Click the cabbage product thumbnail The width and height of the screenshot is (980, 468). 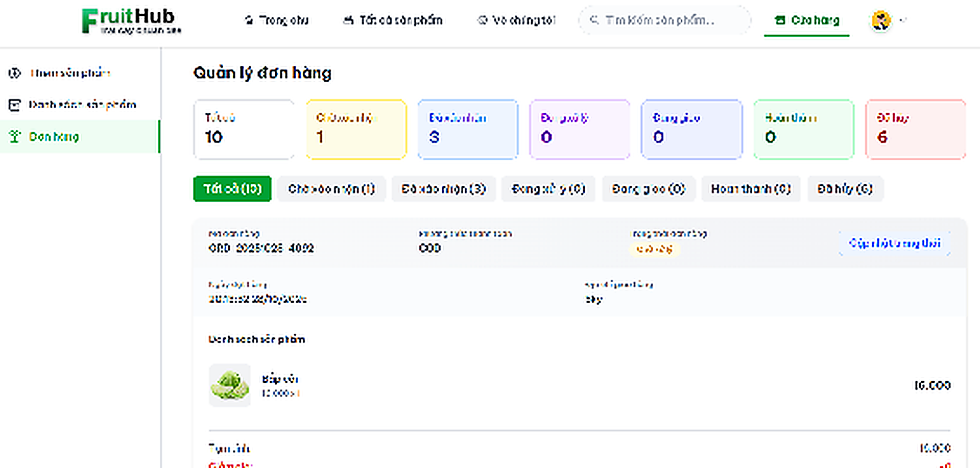pos(230,385)
